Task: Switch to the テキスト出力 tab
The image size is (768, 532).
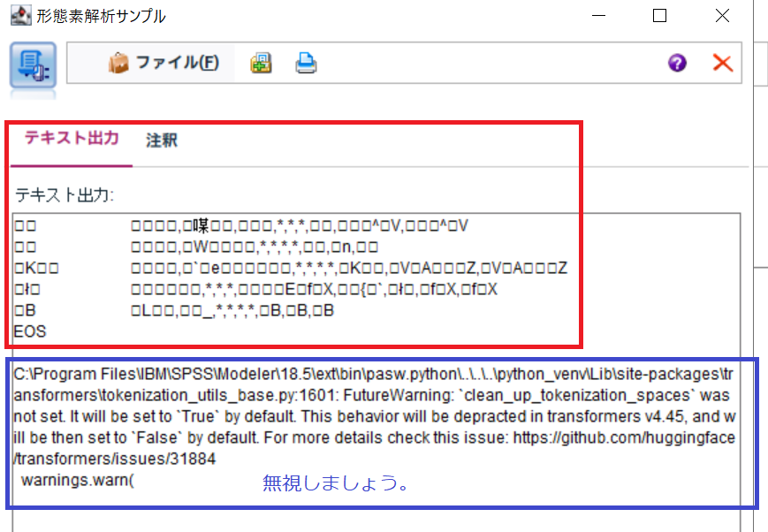Action: tap(72, 138)
